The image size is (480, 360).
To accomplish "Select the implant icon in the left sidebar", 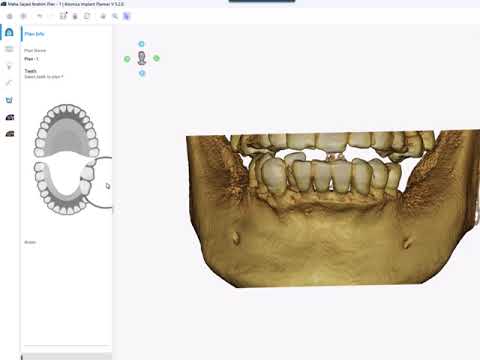I will click(x=9, y=67).
